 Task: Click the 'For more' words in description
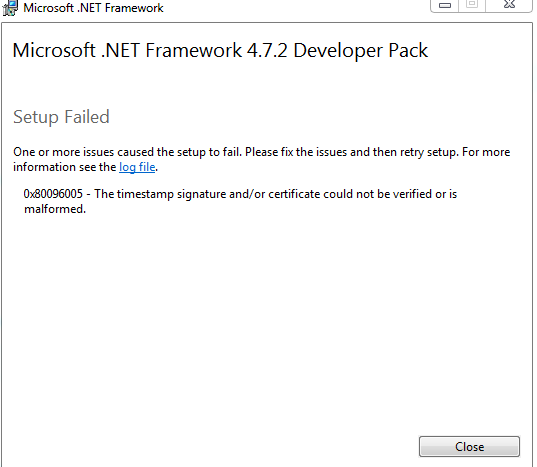(486, 152)
